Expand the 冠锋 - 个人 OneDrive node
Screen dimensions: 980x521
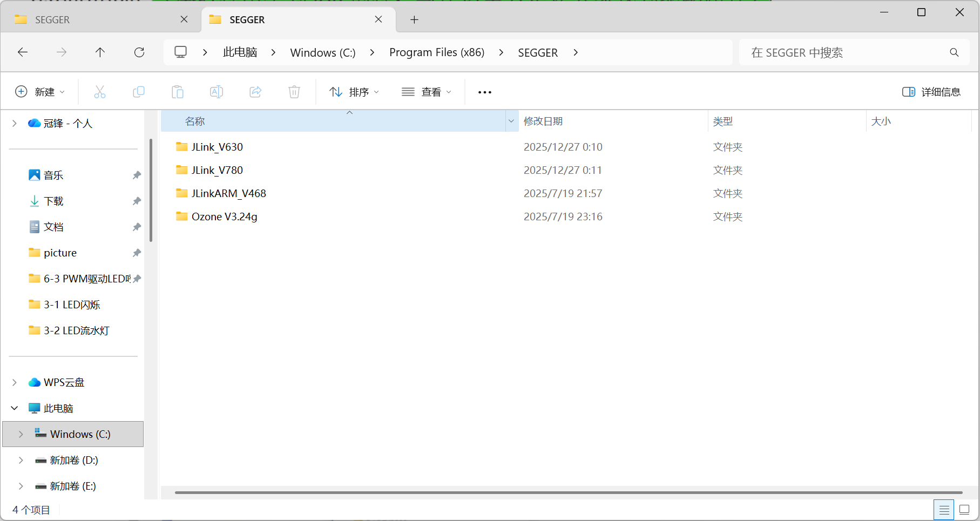coord(15,124)
